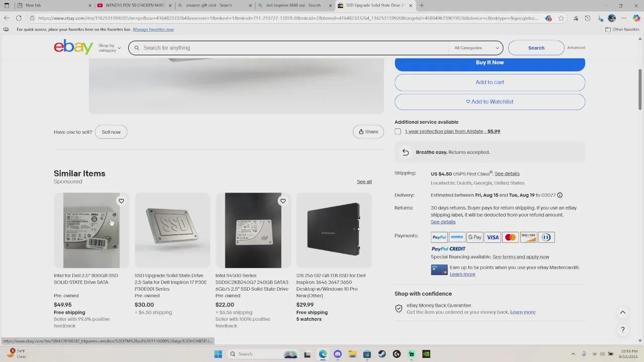Open the Advanced search link

tap(576, 48)
